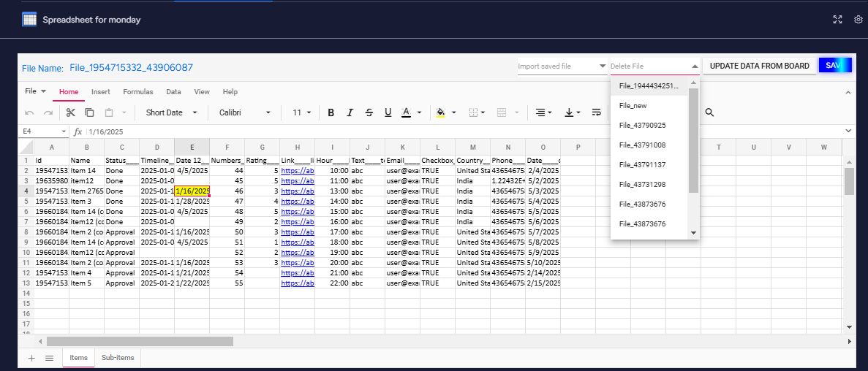Toggle Underline formatting
The width and height of the screenshot is (868, 371).
pyautogui.click(x=388, y=112)
